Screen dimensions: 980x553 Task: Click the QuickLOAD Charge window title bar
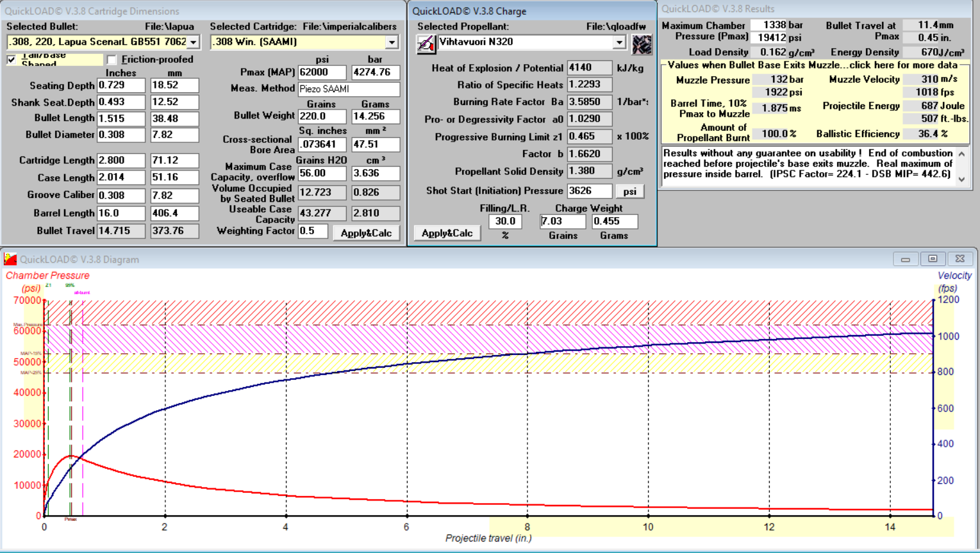tap(531, 11)
